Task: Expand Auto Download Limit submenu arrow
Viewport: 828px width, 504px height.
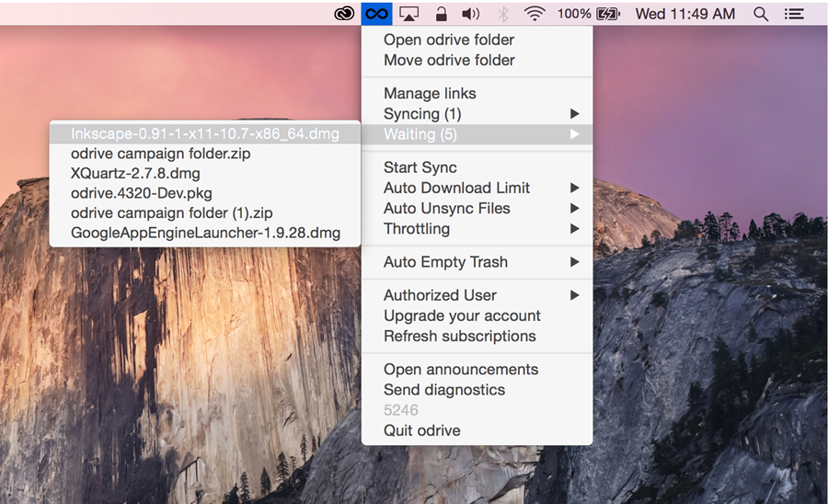Action: pos(575,188)
